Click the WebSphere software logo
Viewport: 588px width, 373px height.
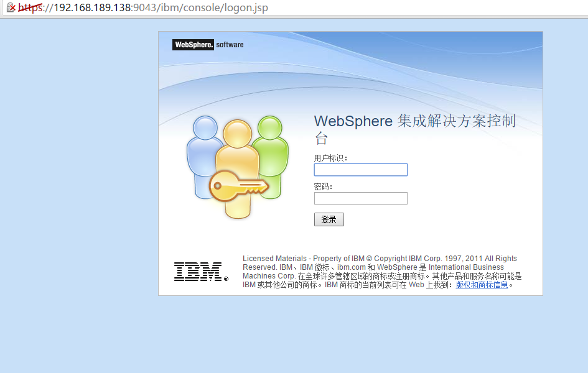click(x=208, y=45)
